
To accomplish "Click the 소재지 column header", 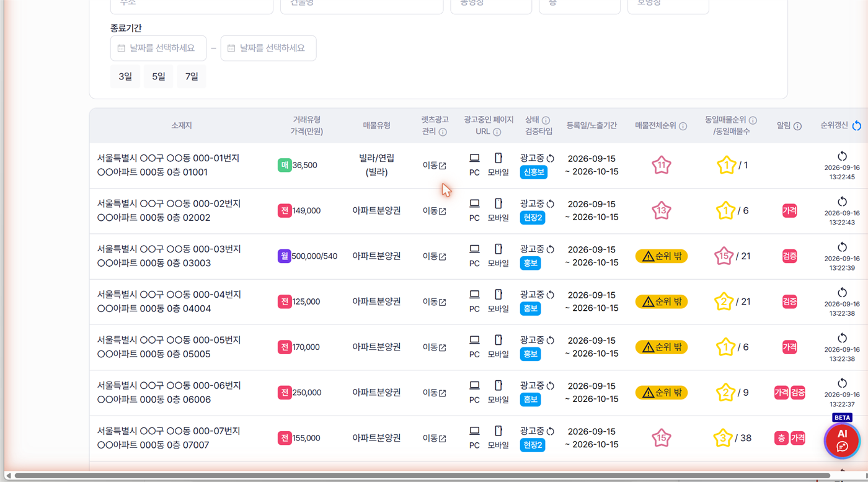I will pos(182,125).
